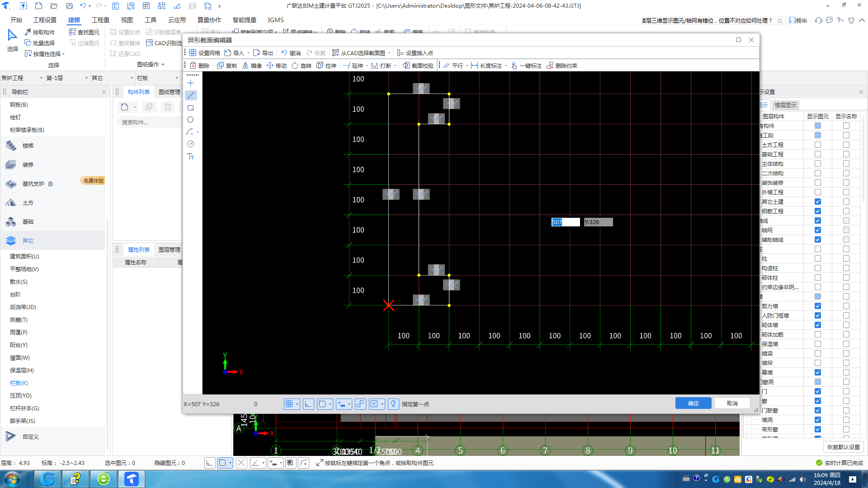The height and width of the screenshot is (488, 868).
Task: Toggle 土方工程 显示图元 checkbox
Action: (818, 145)
